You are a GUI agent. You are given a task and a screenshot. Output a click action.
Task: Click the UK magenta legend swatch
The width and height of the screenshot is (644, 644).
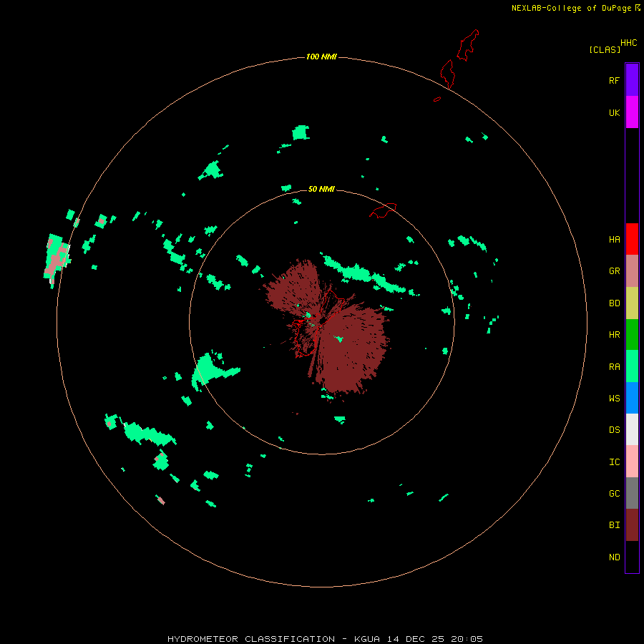[x=632, y=112]
